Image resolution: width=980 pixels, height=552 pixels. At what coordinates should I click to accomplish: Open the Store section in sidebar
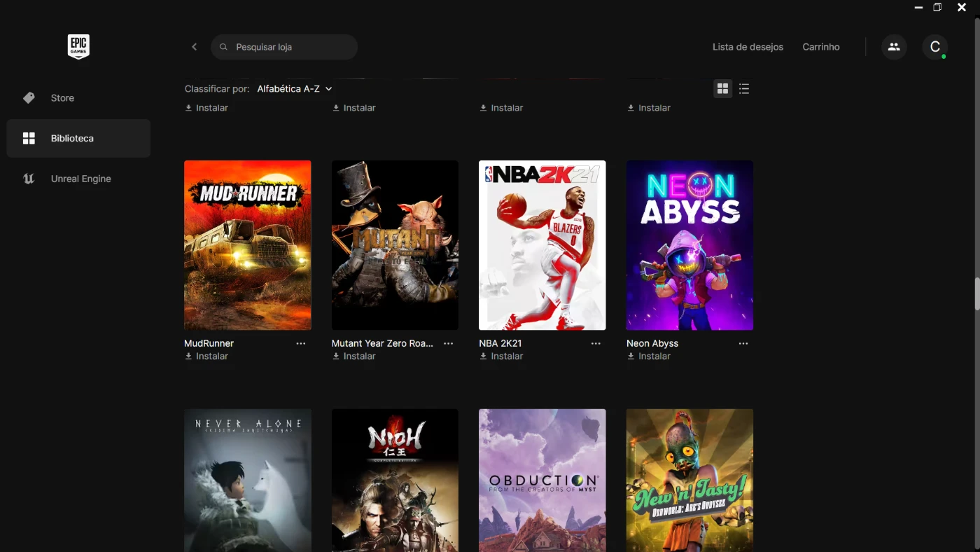78,98
